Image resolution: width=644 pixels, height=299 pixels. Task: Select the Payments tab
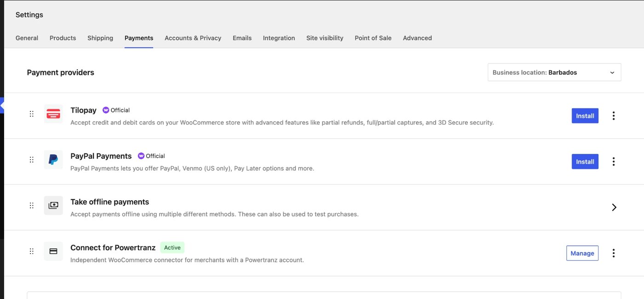(x=139, y=38)
